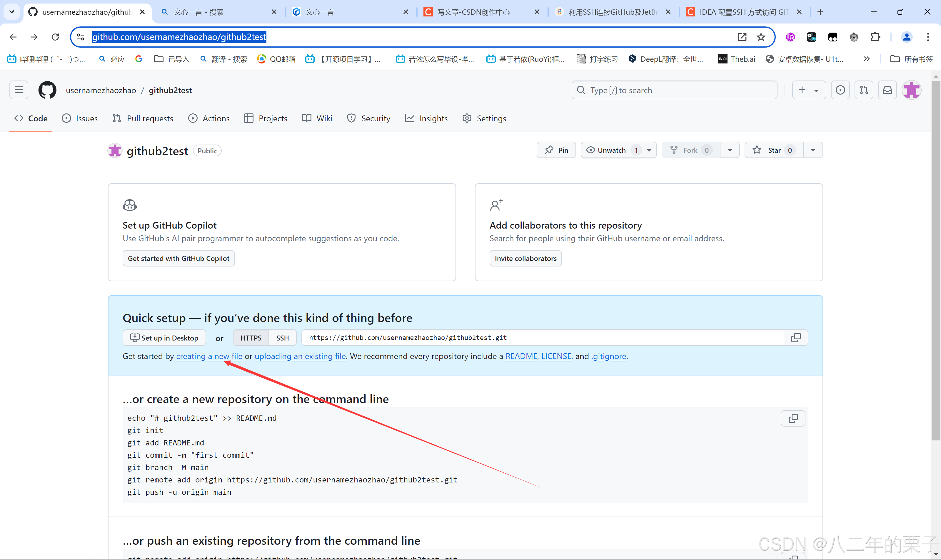Viewport: 941px width, 560px height.
Task: Open the Security tab
Action: pyautogui.click(x=368, y=118)
